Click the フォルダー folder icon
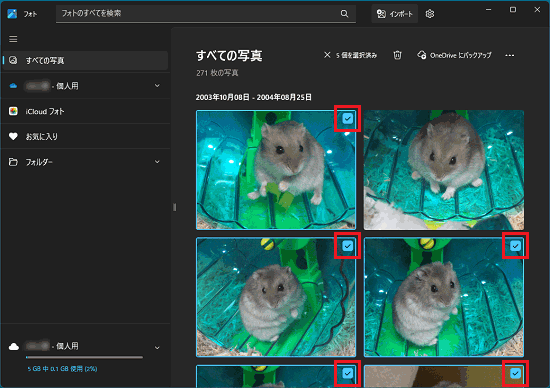Screen dimensions: 550x388 click(x=13, y=162)
